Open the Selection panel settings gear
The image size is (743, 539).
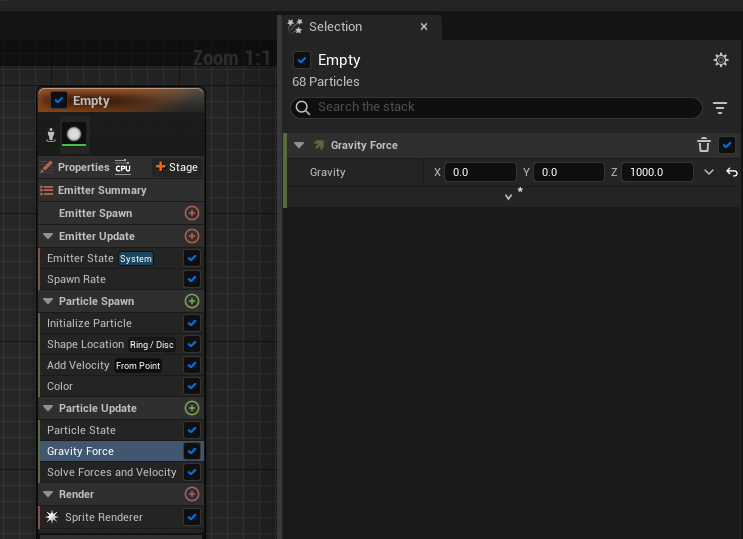point(721,60)
